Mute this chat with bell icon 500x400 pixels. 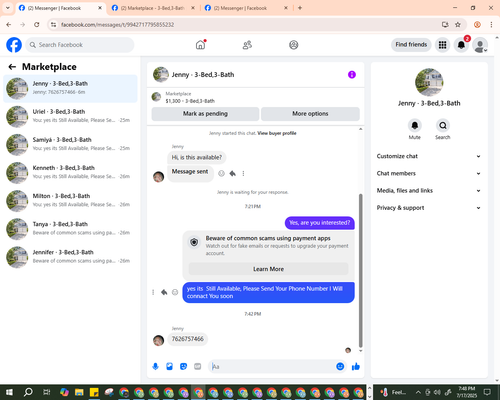point(415,125)
